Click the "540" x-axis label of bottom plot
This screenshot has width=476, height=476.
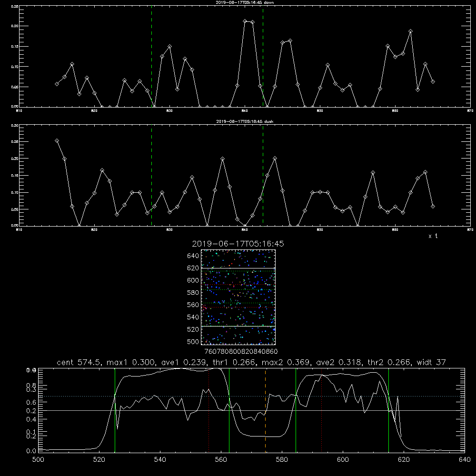[160, 459]
